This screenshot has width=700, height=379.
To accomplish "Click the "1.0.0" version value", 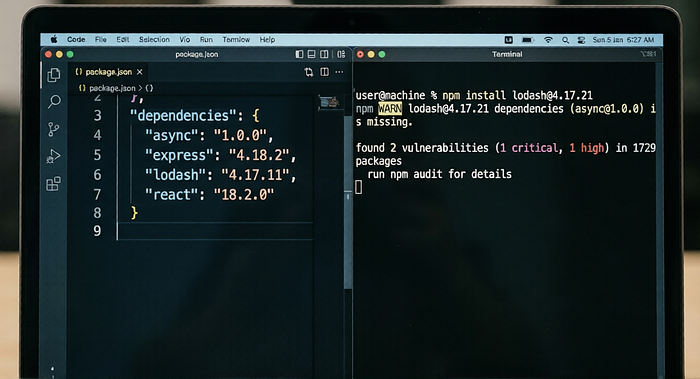I will (x=240, y=135).
